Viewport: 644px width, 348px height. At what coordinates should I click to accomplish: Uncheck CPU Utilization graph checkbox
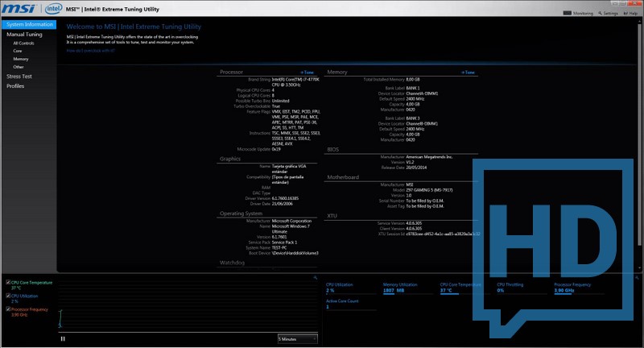(x=8, y=296)
